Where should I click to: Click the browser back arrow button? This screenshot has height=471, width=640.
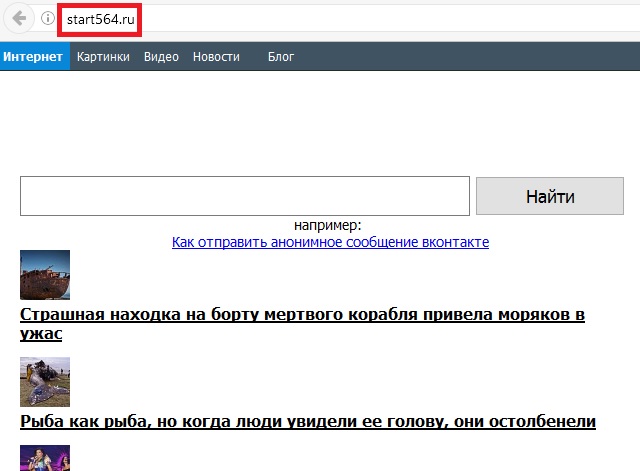[x=19, y=18]
